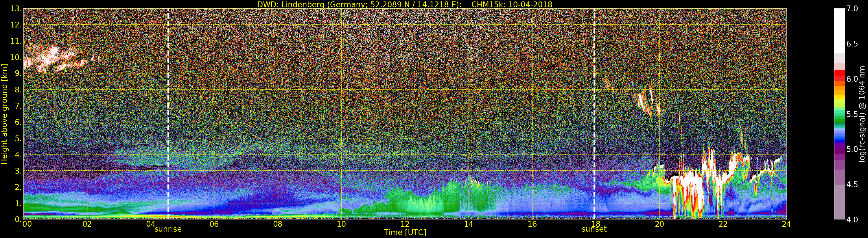Screen dimensions: 868x238
Task: Click the '10' time tick label
Action: [341, 224]
